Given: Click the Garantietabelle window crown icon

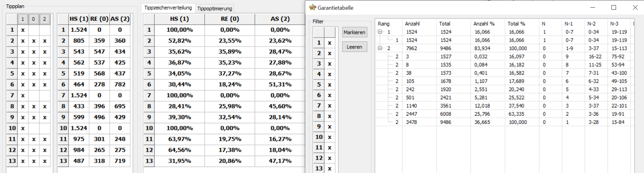Looking at the screenshot, I should coord(312,8).
